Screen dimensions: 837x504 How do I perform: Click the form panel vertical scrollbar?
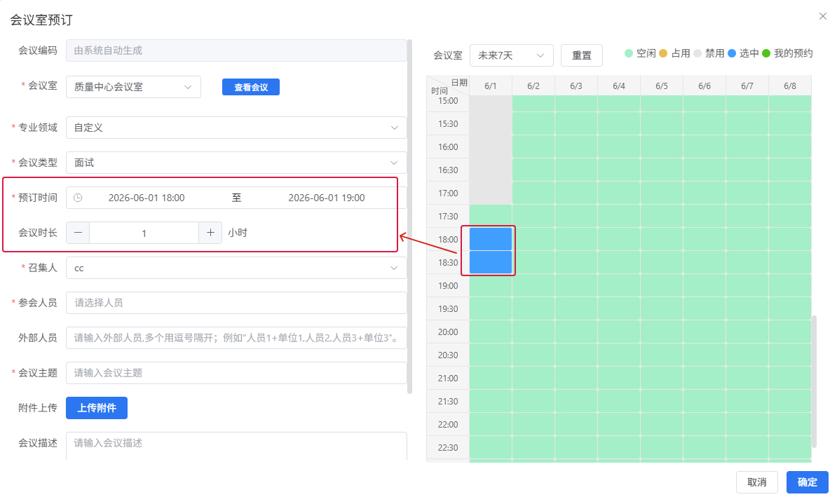409,216
